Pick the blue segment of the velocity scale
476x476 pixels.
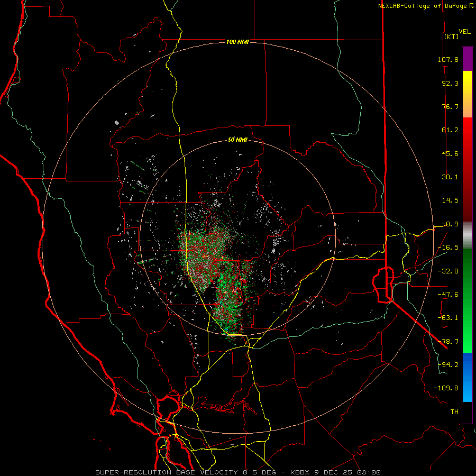tap(467, 377)
